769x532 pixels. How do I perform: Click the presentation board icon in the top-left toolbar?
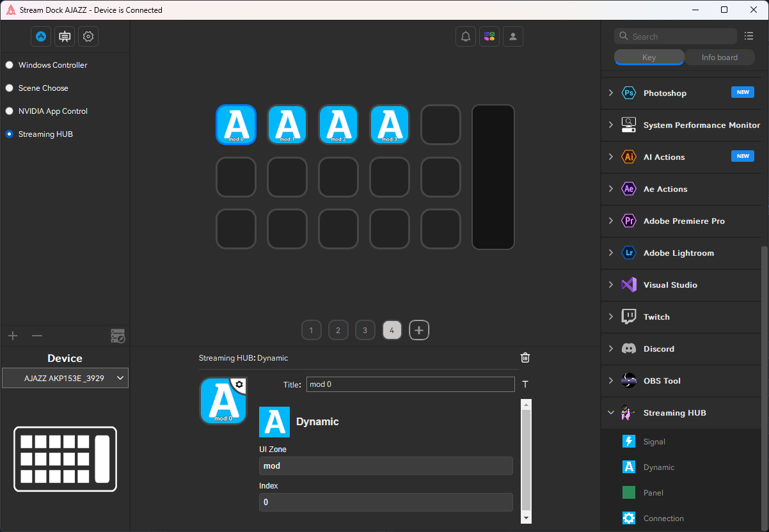[x=65, y=36]
